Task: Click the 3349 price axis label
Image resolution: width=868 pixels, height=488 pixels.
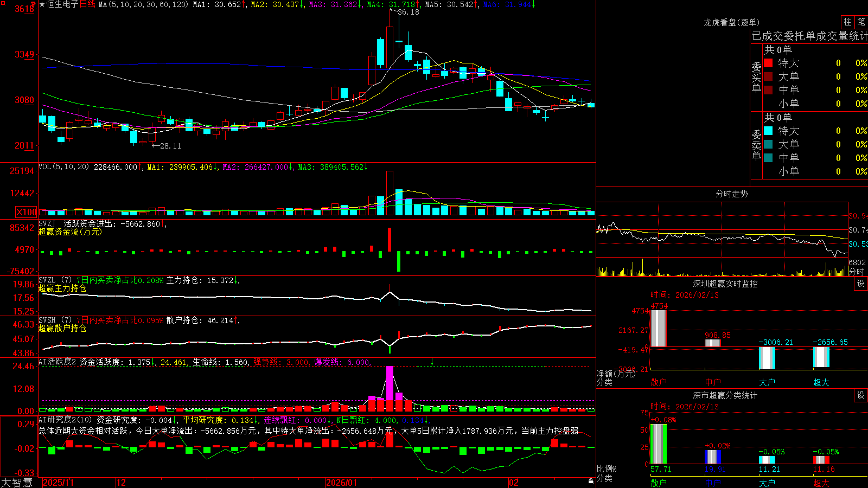Action: [x=24, y=54]
